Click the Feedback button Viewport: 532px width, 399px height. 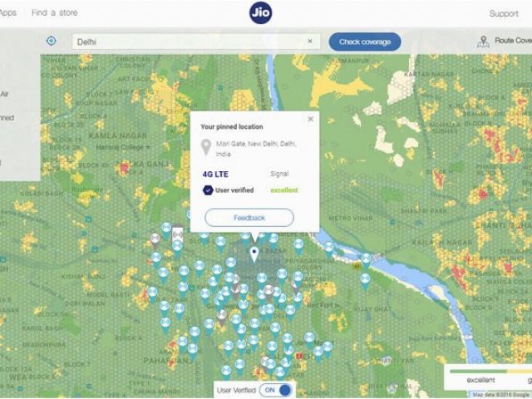(249, 218)
